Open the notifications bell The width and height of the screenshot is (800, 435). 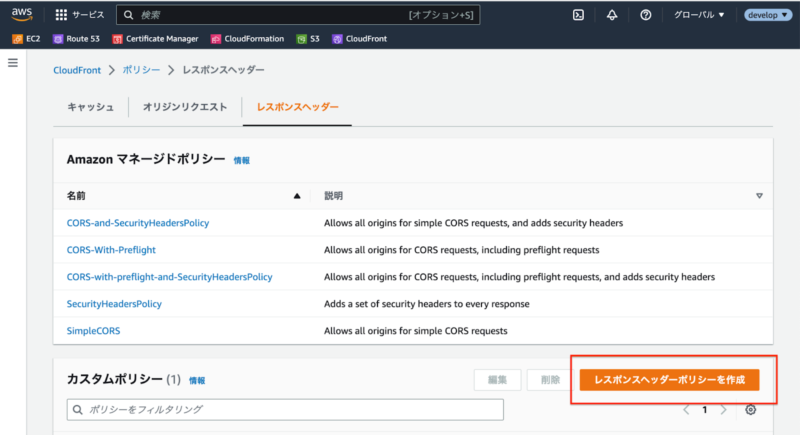point(612,15)
